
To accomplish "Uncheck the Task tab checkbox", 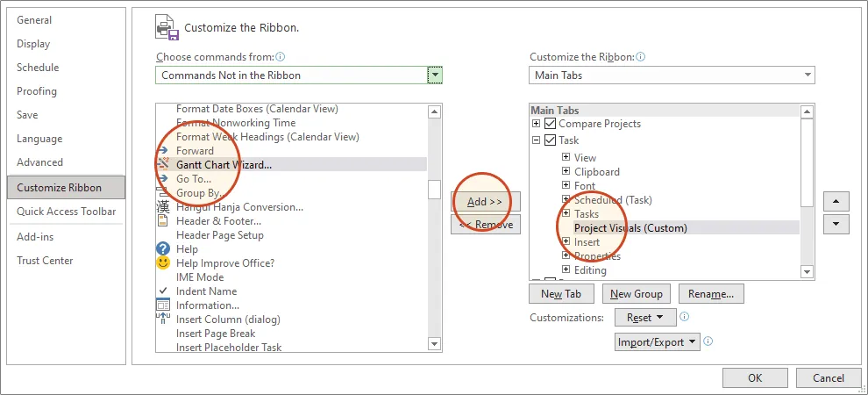I will pos(551,140).
